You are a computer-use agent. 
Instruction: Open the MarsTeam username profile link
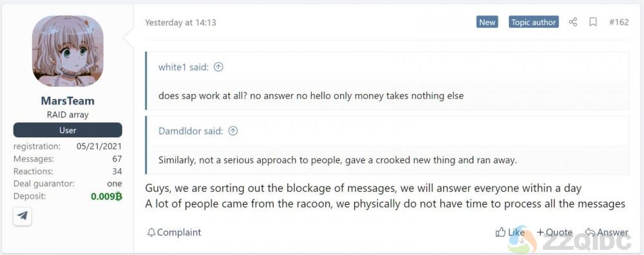68,101
